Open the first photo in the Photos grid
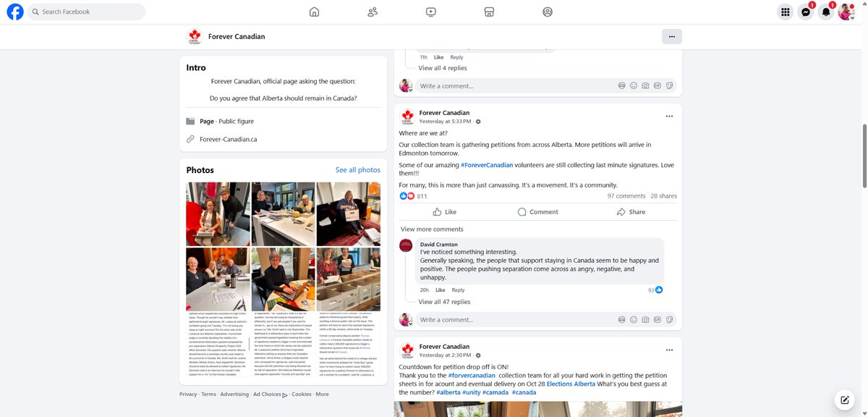Image resolution: width=868 pixels, height=417 pixels. tap(218, 214)
